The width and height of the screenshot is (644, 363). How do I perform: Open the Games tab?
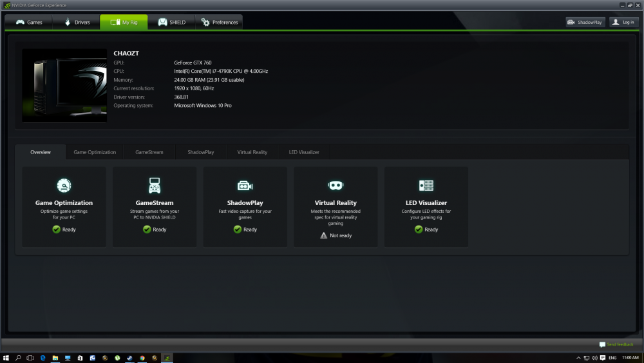[x=29, y=22]
